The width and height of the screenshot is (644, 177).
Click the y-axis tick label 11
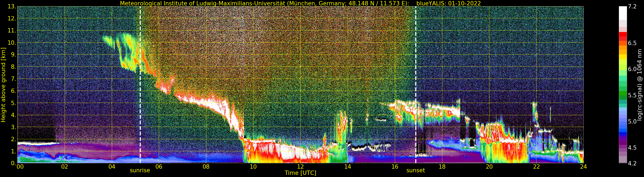pyautogui.click(x=12, y=31)
